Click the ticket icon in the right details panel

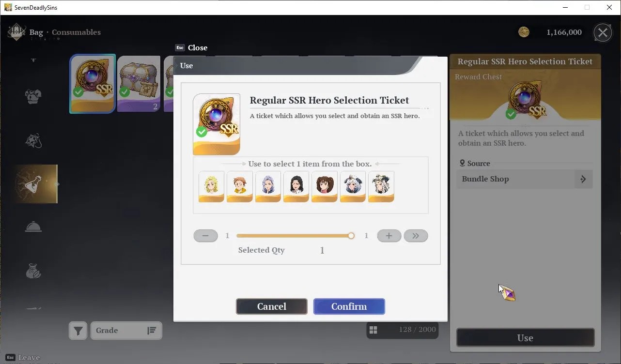pos(525,100)
